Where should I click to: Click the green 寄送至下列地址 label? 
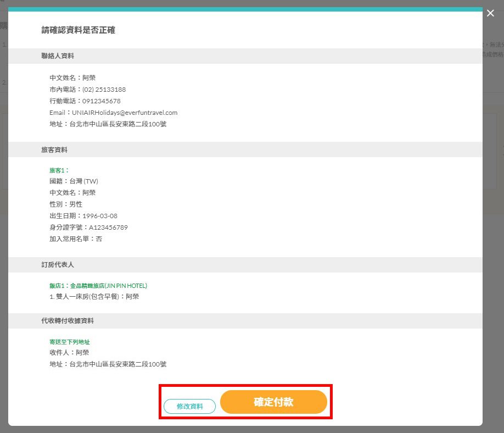click(x=69, y=342)
